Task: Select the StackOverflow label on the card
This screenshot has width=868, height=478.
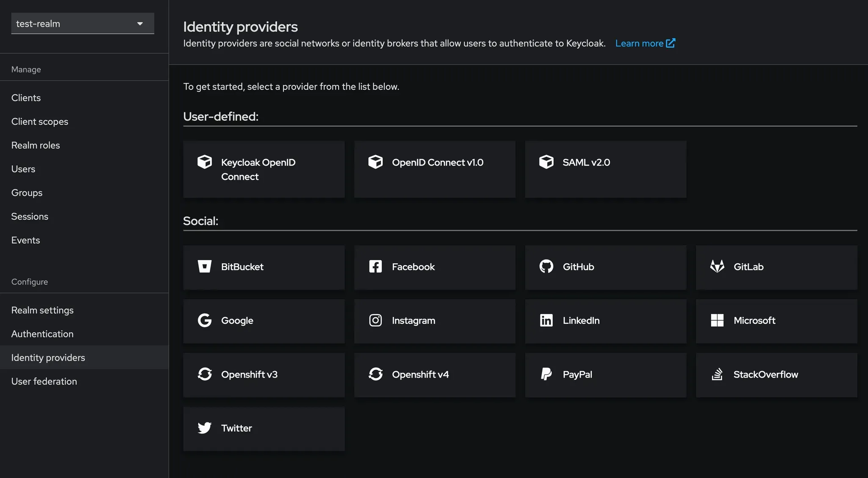Action: coord(765,375)
